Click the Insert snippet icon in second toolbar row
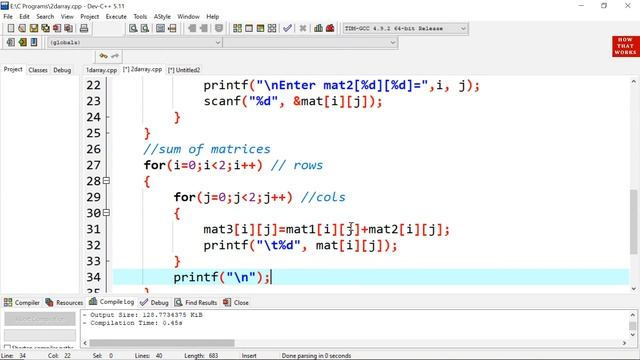This screenshot has height=360, width=640. pyautogui.click(x=11, y=42)
